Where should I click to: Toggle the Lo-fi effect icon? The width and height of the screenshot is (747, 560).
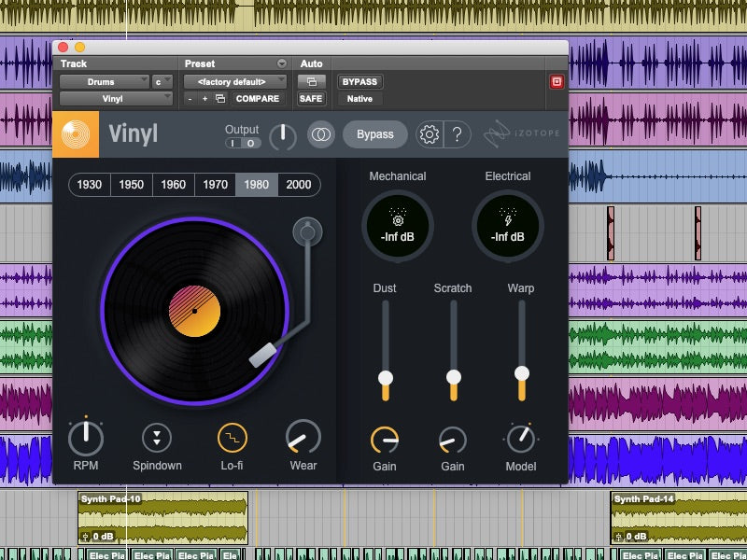click(232, 438)
